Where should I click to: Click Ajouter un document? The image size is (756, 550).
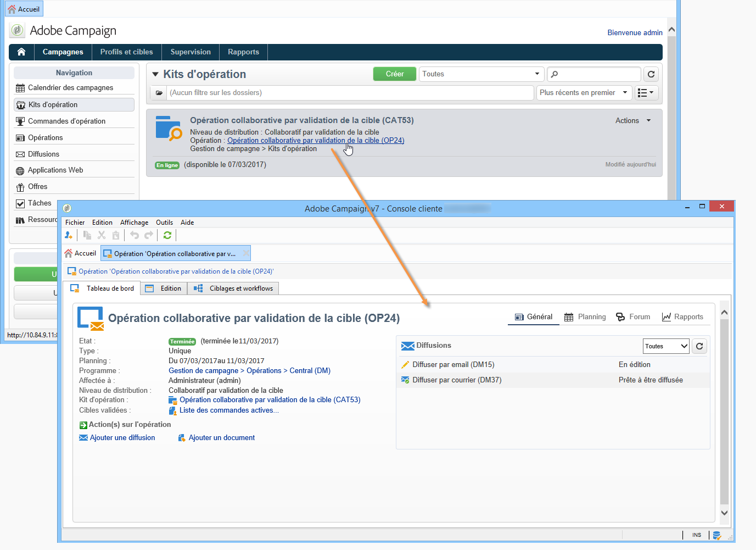(222, 438)
